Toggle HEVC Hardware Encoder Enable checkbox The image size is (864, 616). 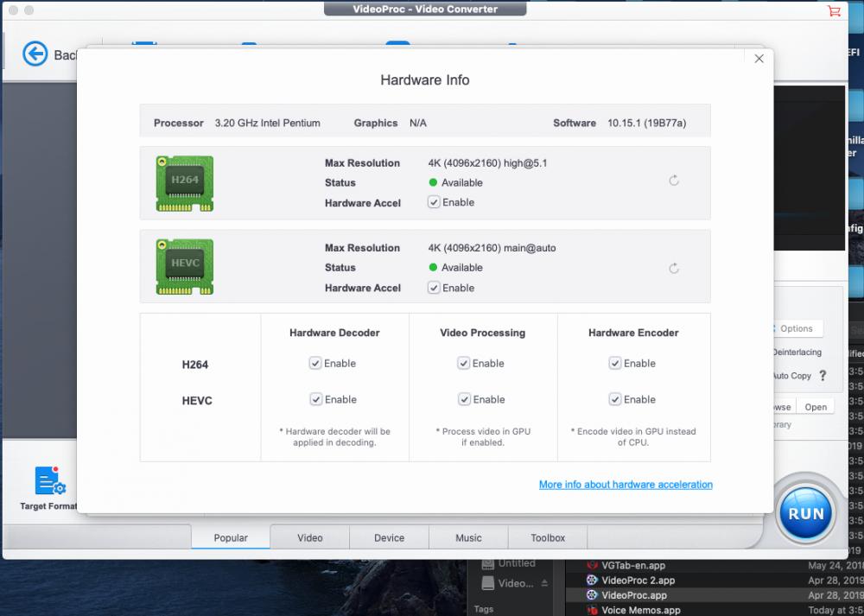(x=615, y=399)
